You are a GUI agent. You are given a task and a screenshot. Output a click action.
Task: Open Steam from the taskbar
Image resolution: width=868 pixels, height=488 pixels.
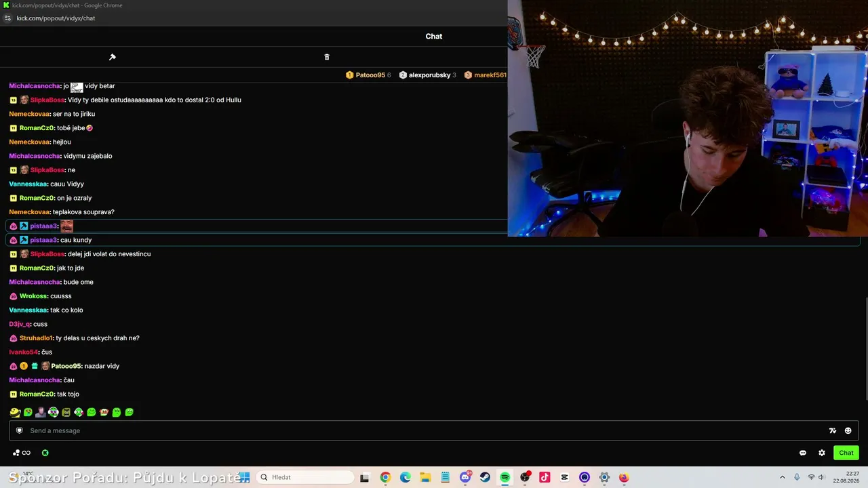click(485, 477)
